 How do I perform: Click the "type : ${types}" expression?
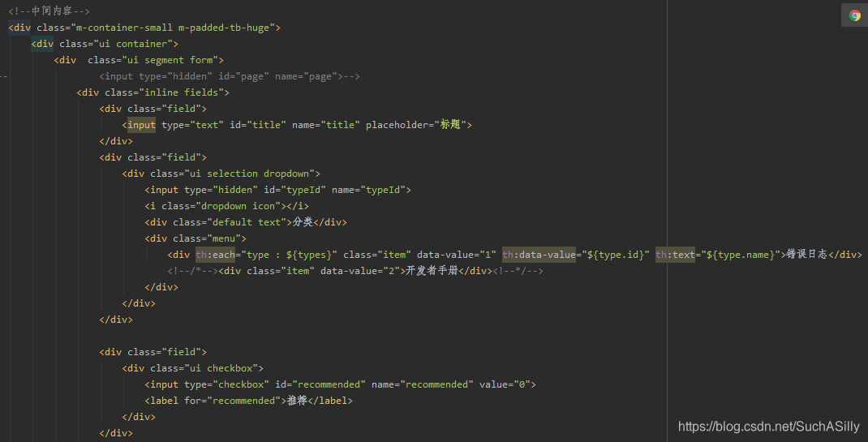coord(289,255)
